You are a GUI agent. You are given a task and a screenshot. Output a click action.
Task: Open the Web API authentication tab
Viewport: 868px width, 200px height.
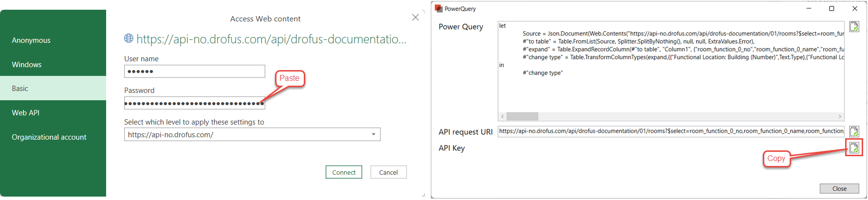pos(26,113)
